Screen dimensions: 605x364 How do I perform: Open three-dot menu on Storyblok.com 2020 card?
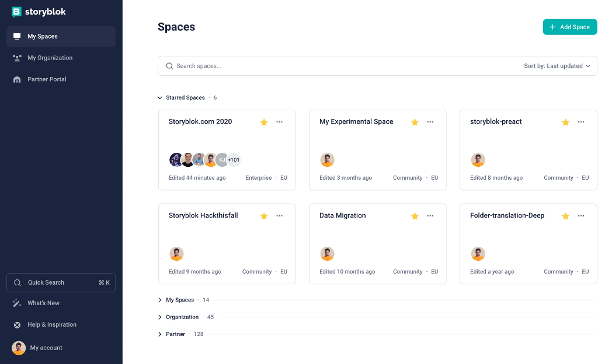(280, 122)
